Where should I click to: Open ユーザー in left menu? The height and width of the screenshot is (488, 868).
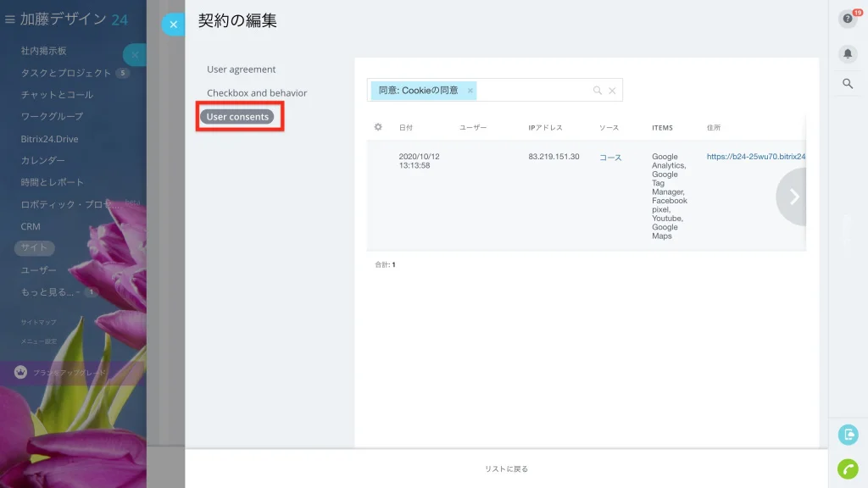pyautogui.click(x=38, y=270)
